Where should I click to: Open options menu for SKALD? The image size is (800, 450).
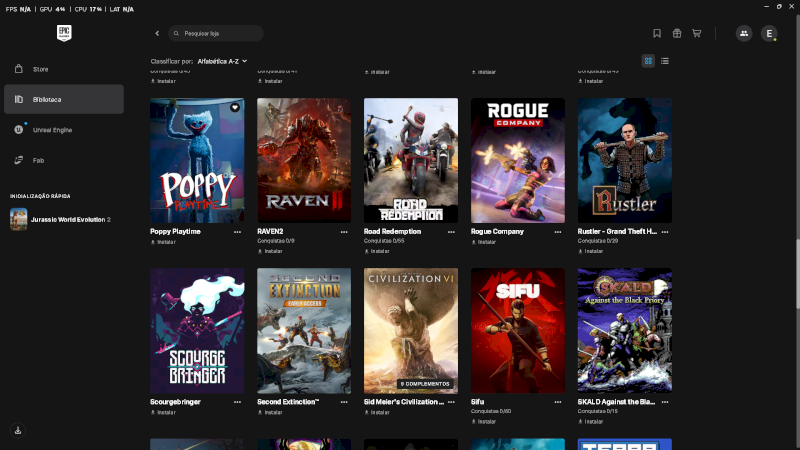point(665,402)
